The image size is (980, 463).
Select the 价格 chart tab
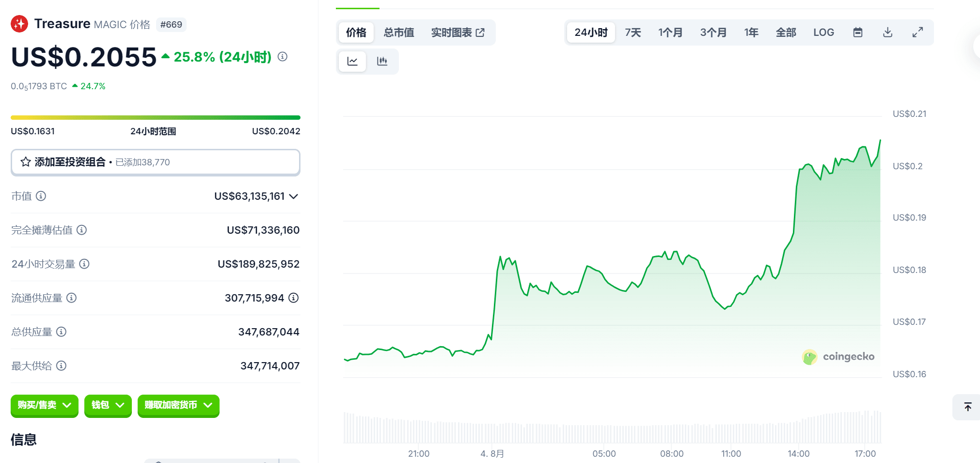click(356, 32)
